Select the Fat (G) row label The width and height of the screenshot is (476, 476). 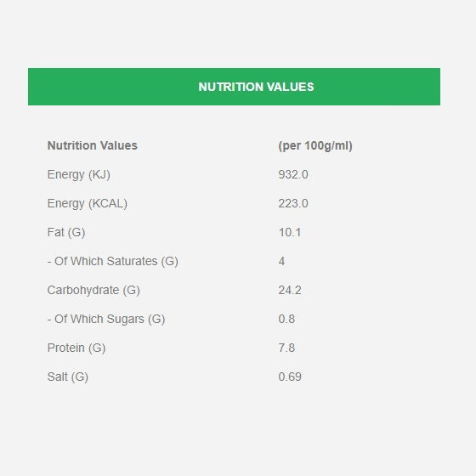coord(66,232)
